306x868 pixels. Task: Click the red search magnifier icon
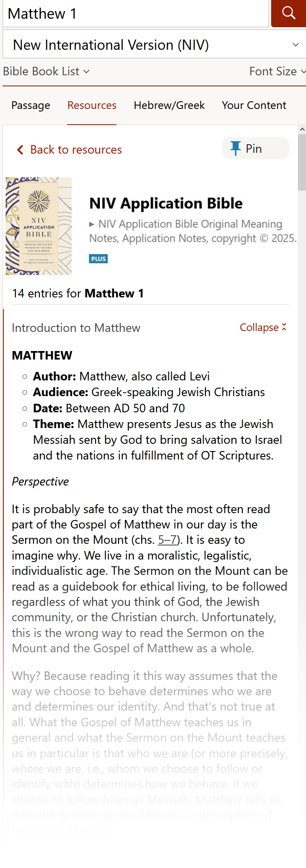pyautogui.click(x=288, y=13)
